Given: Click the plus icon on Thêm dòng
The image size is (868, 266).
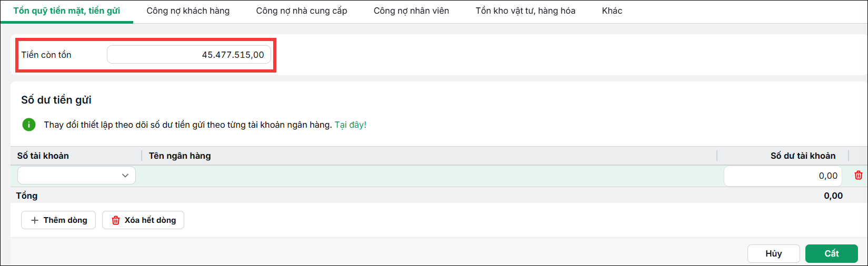Looking at the screenshot, I should (x=35, y=220).
